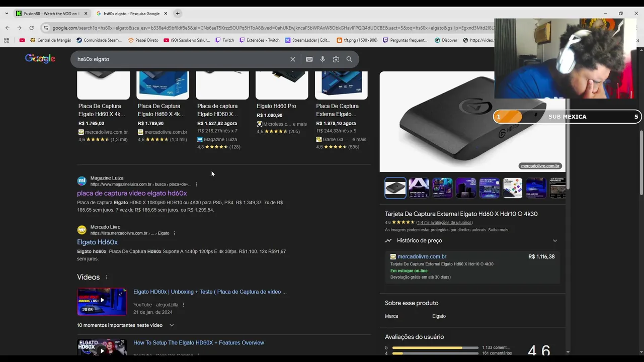Open product card priced R$ 1.769,00
The image size is (644, 362).
pos(103,107)
